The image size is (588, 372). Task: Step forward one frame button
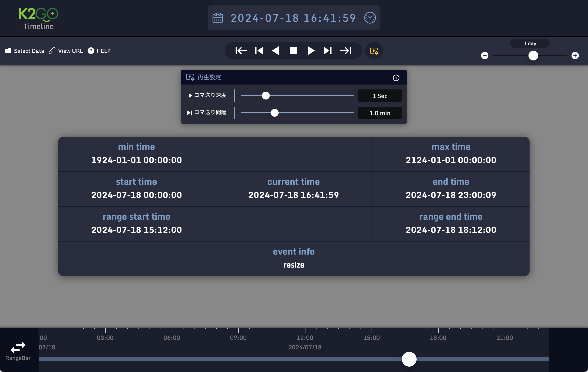[x=328, y=51]
